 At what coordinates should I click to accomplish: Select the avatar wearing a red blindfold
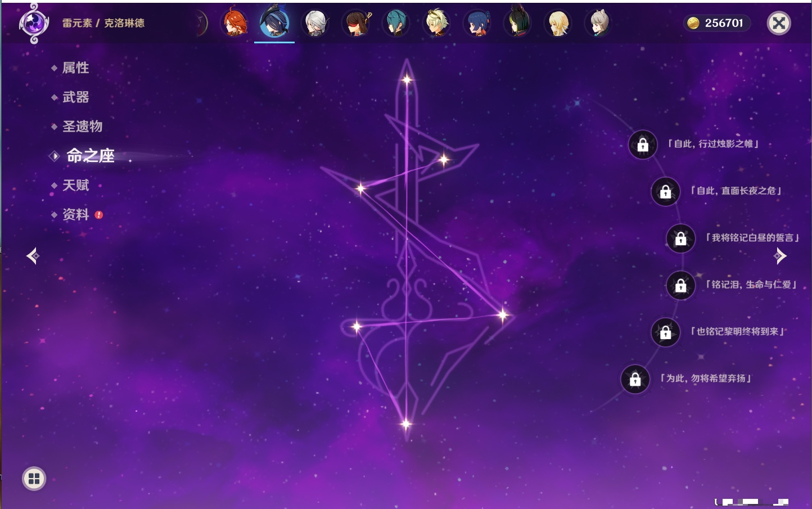(356, 22)
